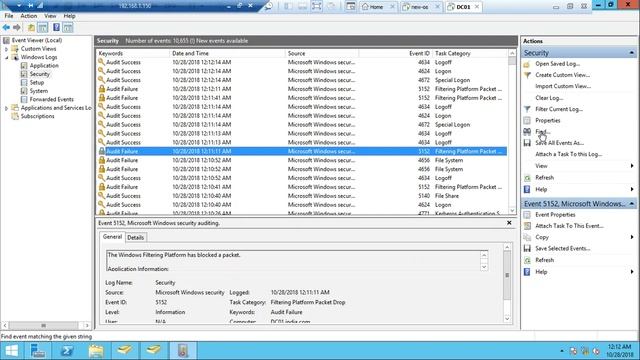This screenshot has height=360, width=640.
Task: Select the Setup log in tree
Action: (x=37, y=82)
